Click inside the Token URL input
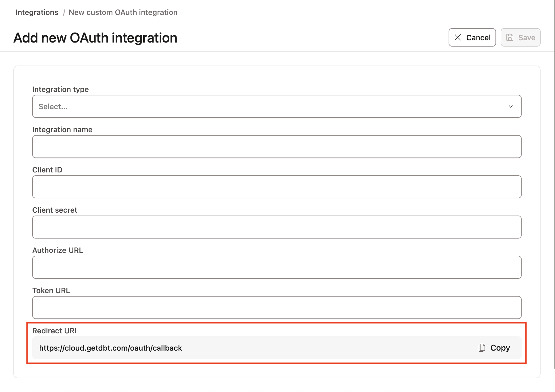This screenshot has height=392, width=555. pyautogui.click(x=276, y=308)
